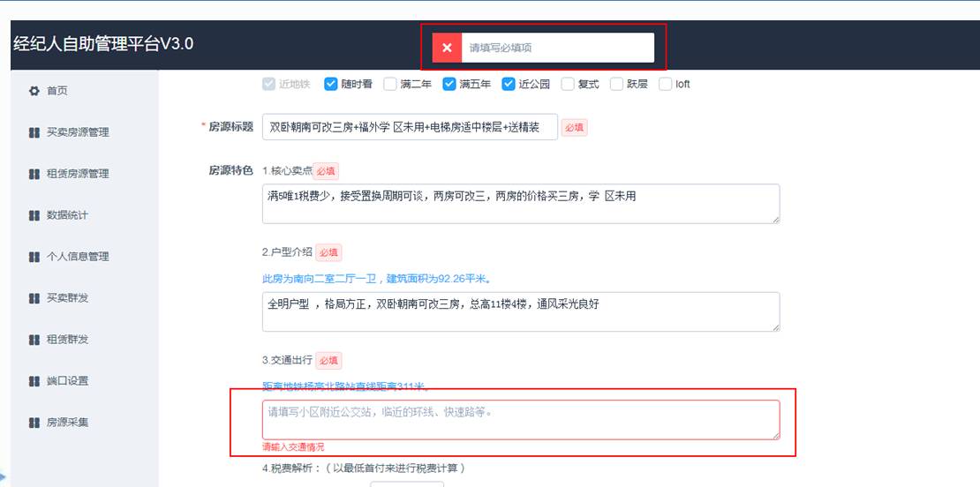The image size is (980, 487).
Task: Click the icon next to 租赁房源管理
Action: point(34,174)
